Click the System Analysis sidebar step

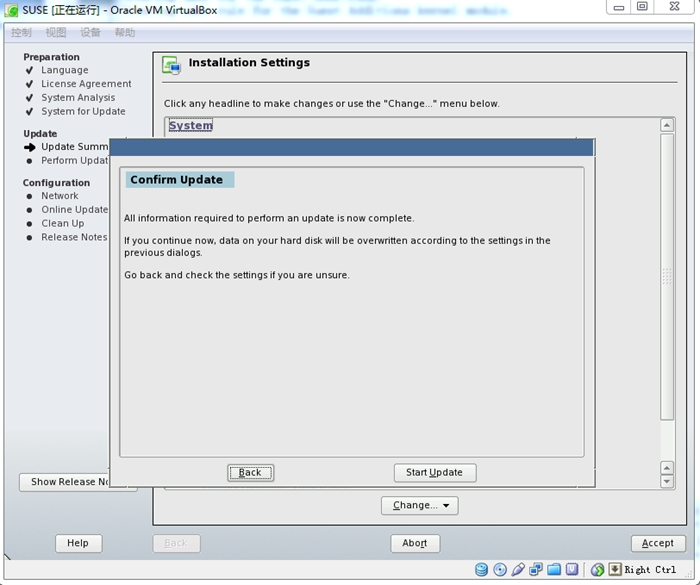78,98
